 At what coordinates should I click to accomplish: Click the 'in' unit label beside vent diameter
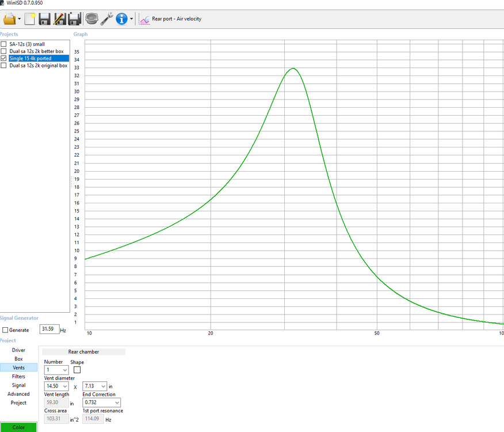110,386
